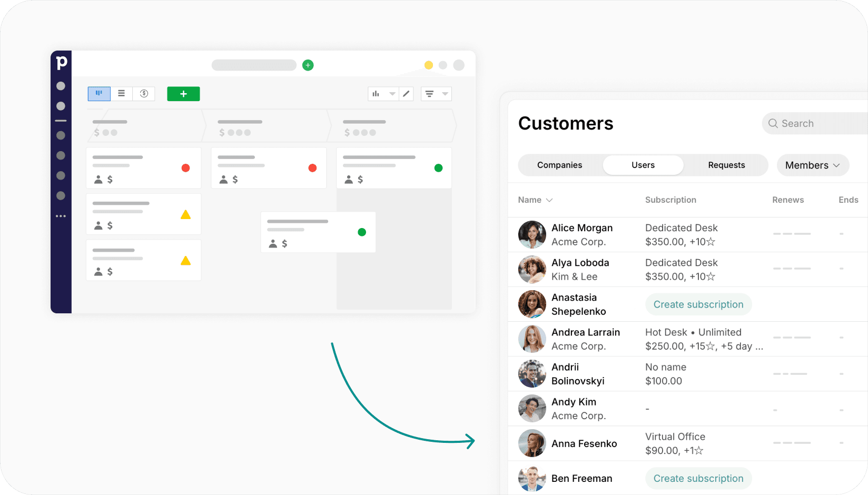Select the edit pencil icon
The height and width of the screenshot is (495, 868).
[x=406, y=93]
